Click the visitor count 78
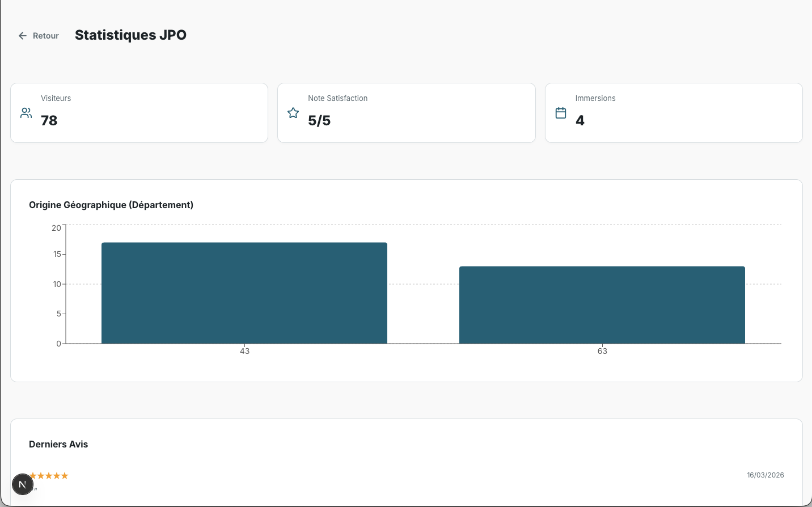Image resolution: width=812 pixels, height=507 pixels. point(49,120)
